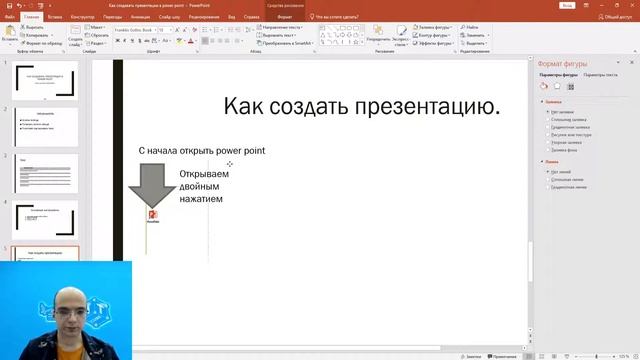Select No fill (Нет заливки) radio
Viewport: 640px width, 360px height.
point(548,112)
